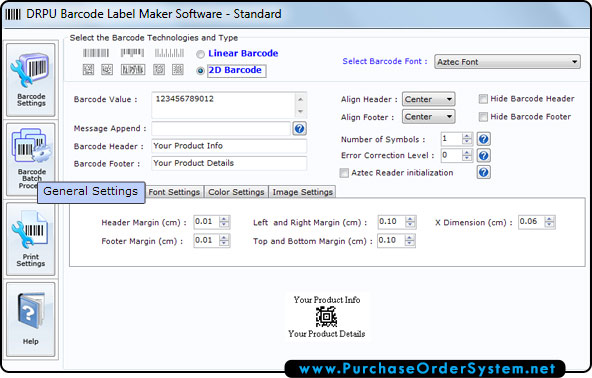Open the Align Footer dropdown
The height and width of the screenshot is (378, 592).
tap(429, 117)
